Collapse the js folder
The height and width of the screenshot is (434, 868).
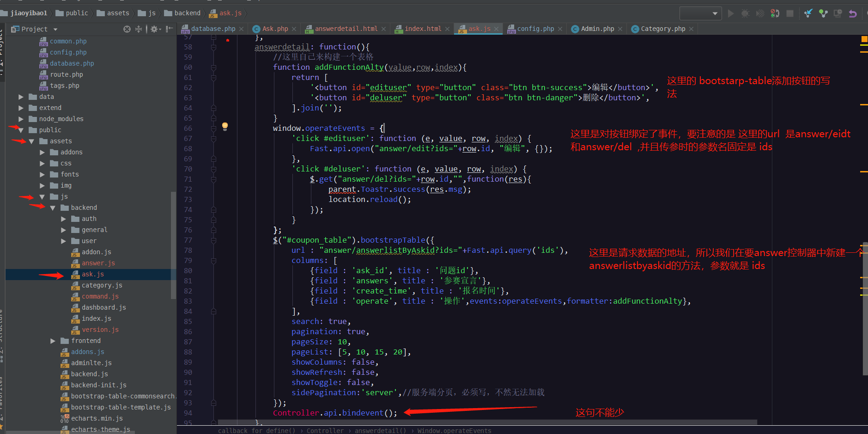pos(42,197)
